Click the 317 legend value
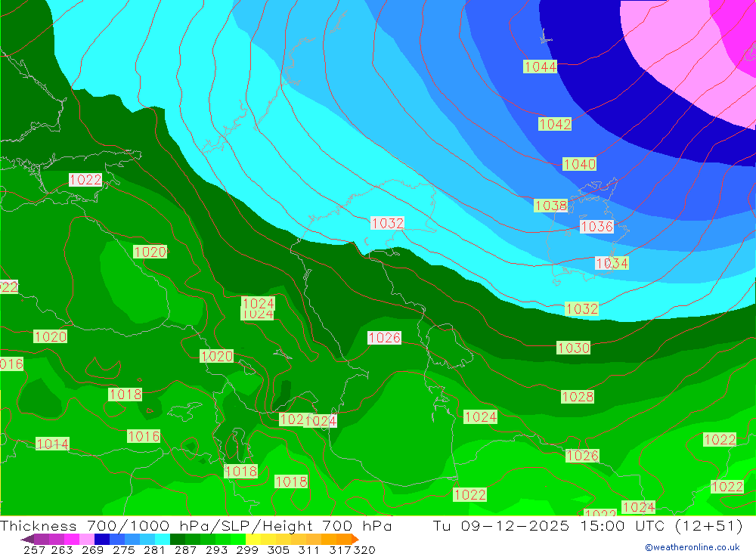The image size is (756, 554). point(340,550)
